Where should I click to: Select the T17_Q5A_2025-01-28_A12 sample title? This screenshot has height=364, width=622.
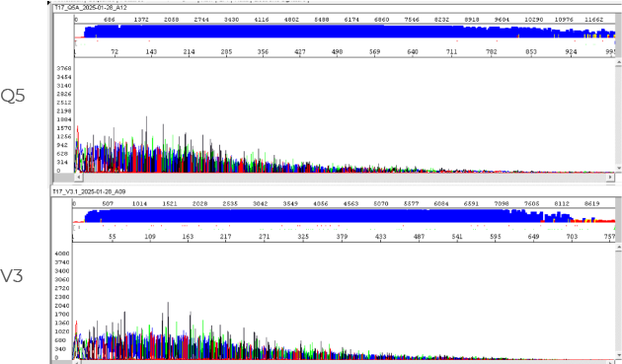tap(91, 8)
